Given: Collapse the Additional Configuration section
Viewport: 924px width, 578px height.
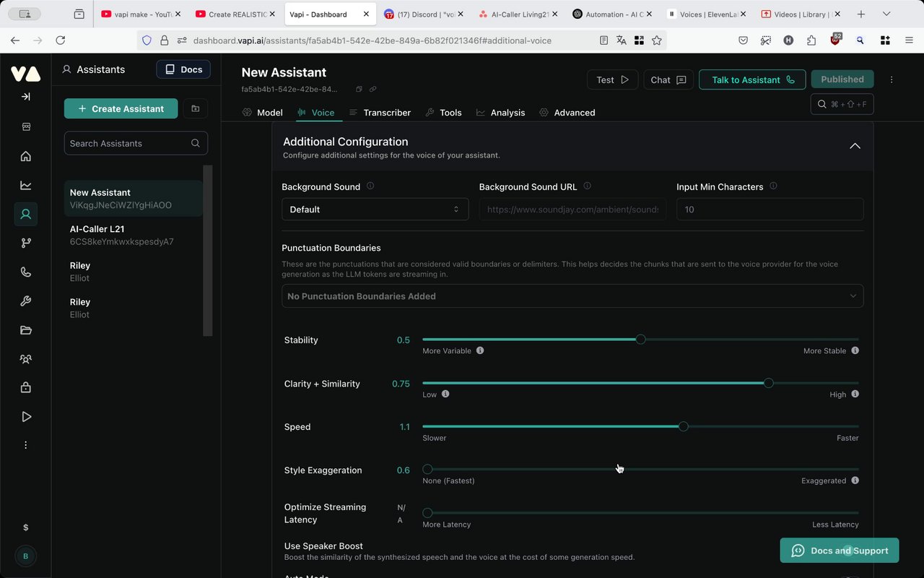Looking at the screenshot, I should 855,146.
